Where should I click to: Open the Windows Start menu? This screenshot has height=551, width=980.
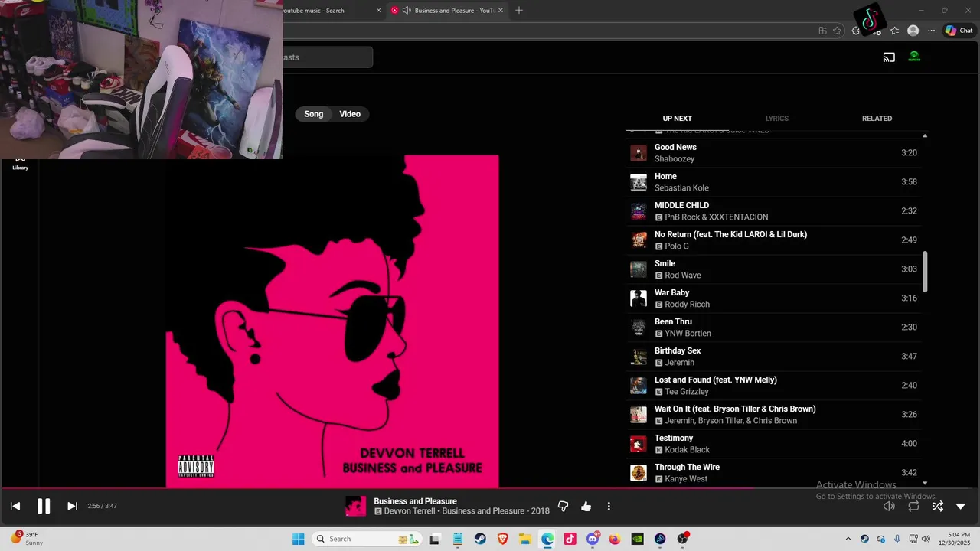click(x=298, y=539)
